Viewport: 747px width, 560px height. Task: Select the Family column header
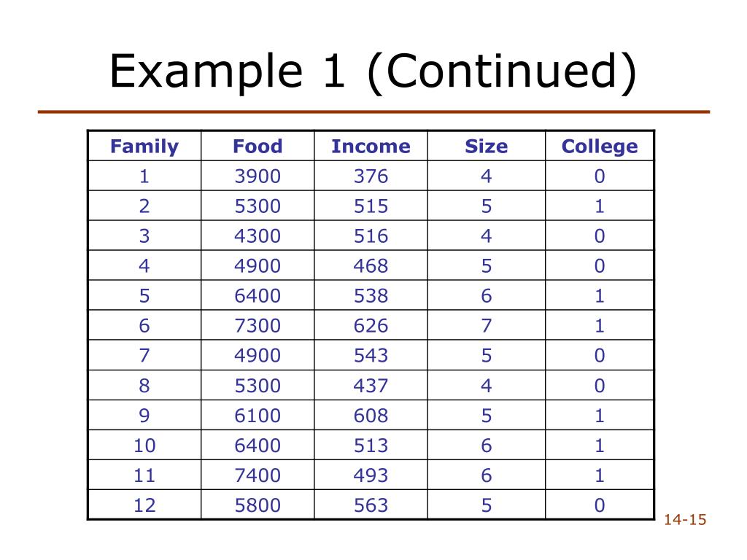point(144,147)
